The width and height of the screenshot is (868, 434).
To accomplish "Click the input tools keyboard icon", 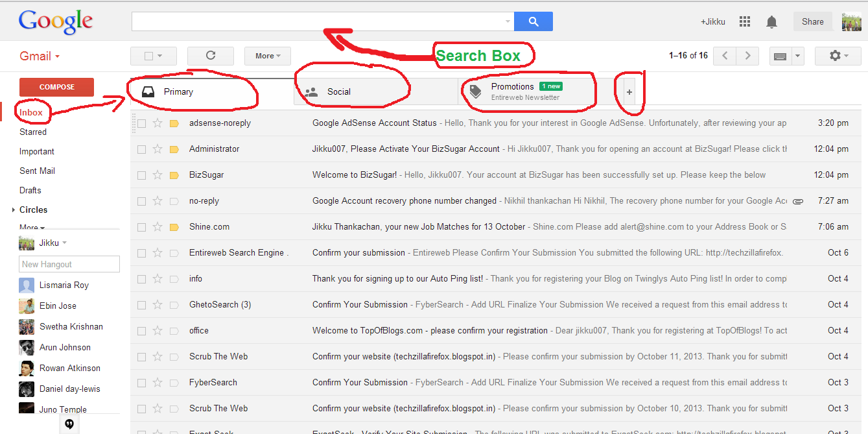I will (780, 56).
